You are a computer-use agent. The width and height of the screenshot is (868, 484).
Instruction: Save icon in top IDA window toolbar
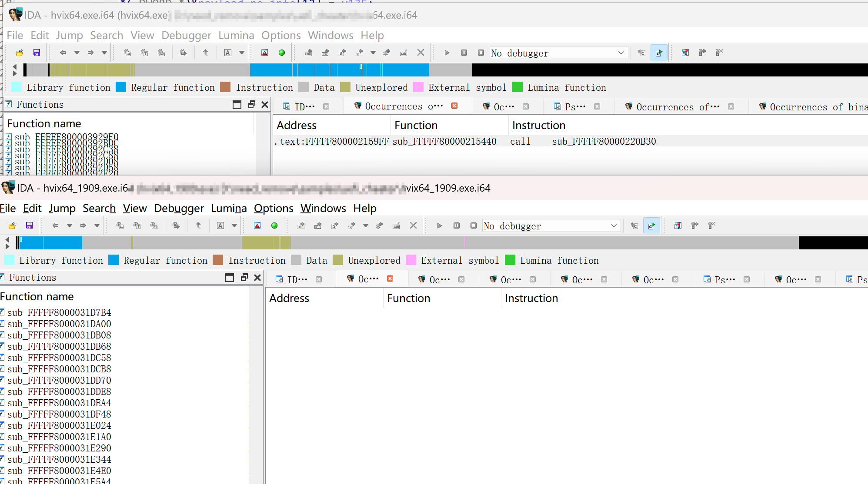coord(37,53)
